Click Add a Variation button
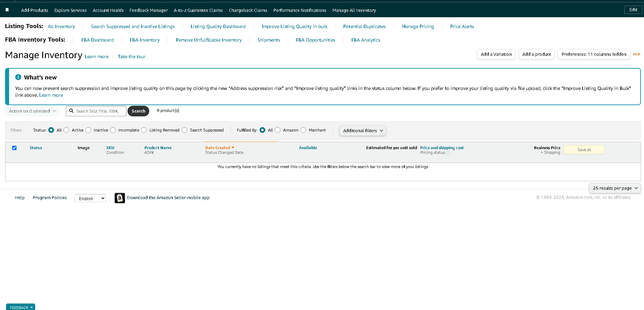This screenshot has height=310, width=644. [496, 54]
